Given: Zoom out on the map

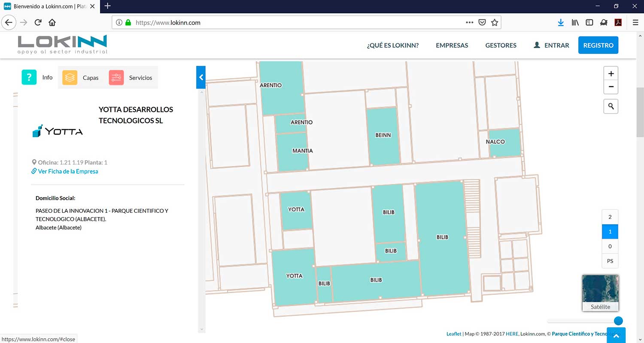Looking at the screenshot, I should (x=611, y=87).
